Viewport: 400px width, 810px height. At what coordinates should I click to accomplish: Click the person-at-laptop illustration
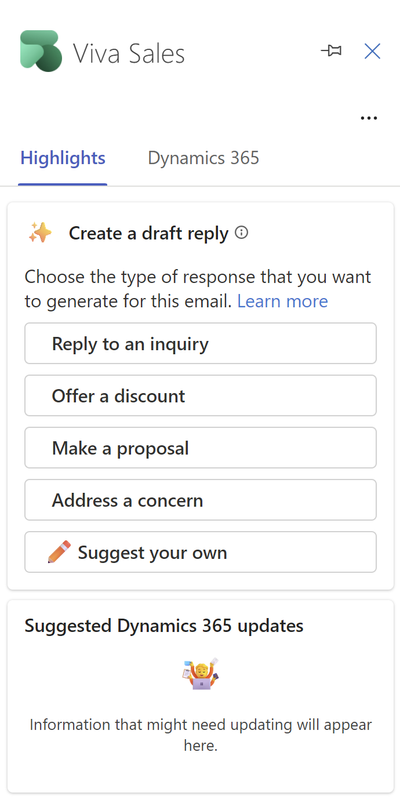click(201, 674)
